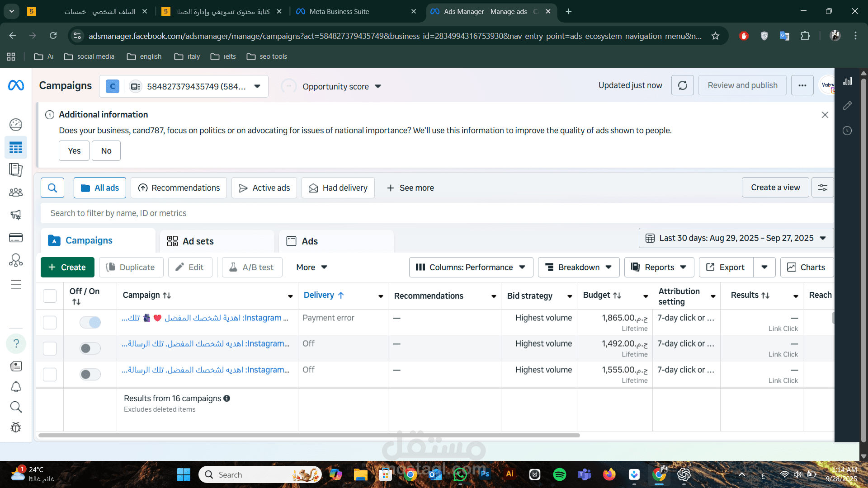Click the refresh icon beside Updated just now
Viewport: 868px width, 488px height.
coord(682,85)
